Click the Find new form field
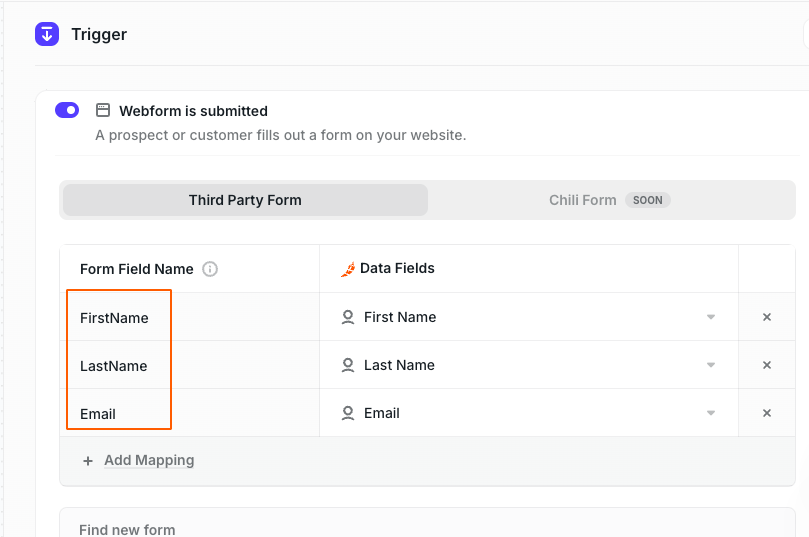 pos(427,523)
